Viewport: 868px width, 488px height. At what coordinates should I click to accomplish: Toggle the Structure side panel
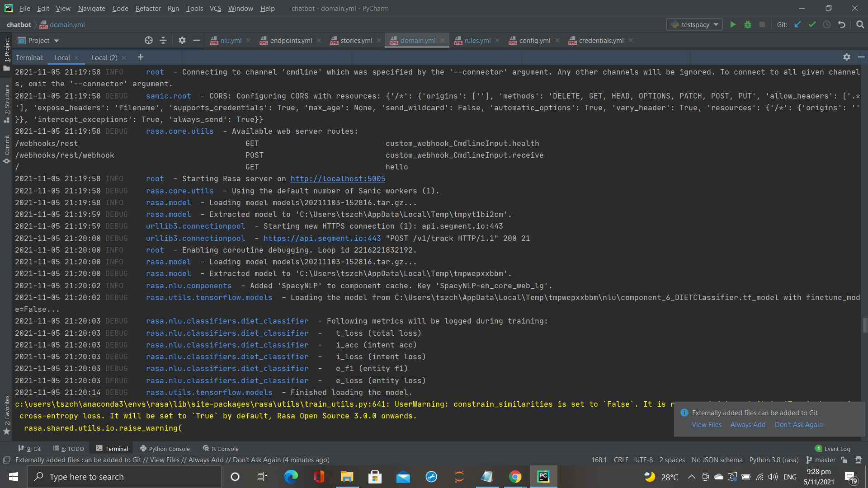tap(6, 103)
